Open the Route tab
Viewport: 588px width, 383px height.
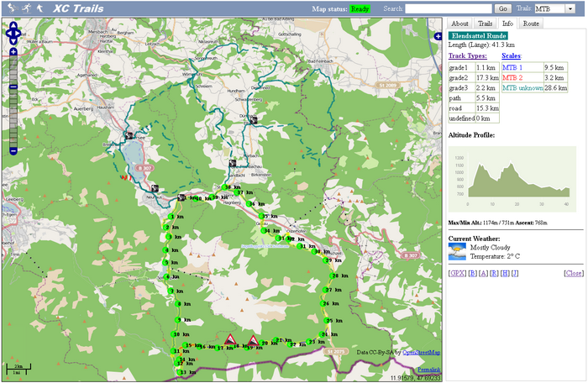[x=531, y=24]
